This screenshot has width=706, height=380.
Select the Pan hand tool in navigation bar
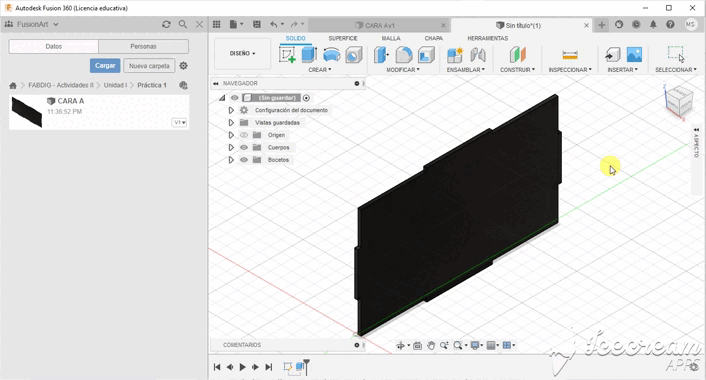click(431, 345)
